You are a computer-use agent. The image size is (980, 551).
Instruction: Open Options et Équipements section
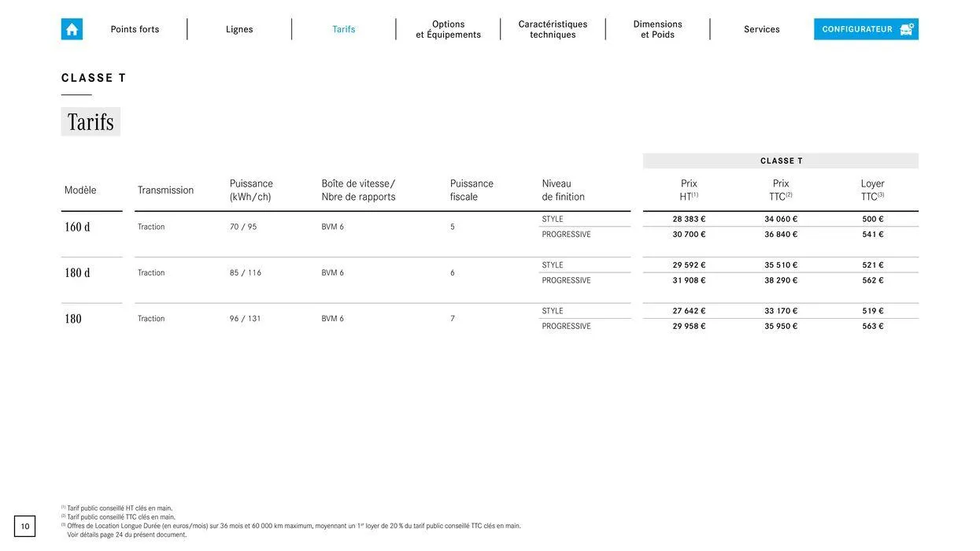448,29
